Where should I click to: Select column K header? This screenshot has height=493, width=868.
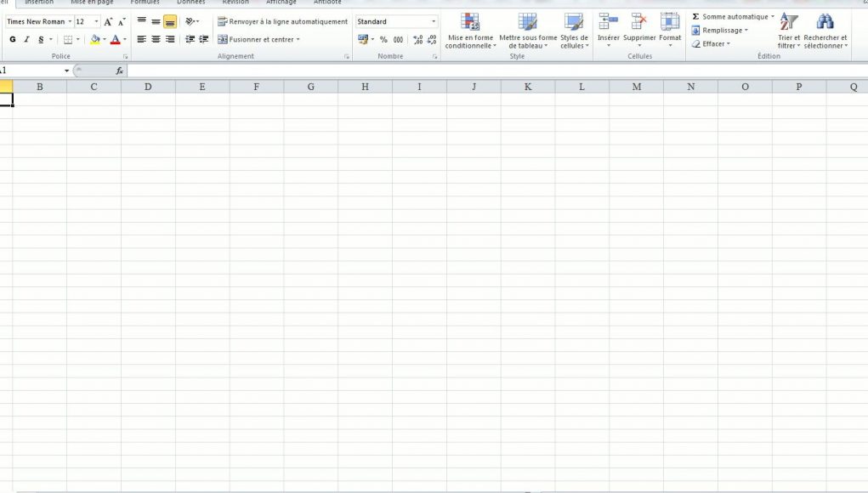tap(528, 87)
